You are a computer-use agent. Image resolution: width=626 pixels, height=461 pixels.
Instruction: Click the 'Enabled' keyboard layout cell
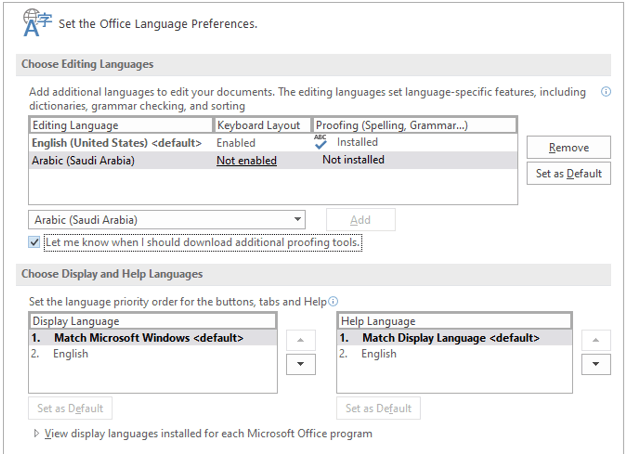point(236,143)
